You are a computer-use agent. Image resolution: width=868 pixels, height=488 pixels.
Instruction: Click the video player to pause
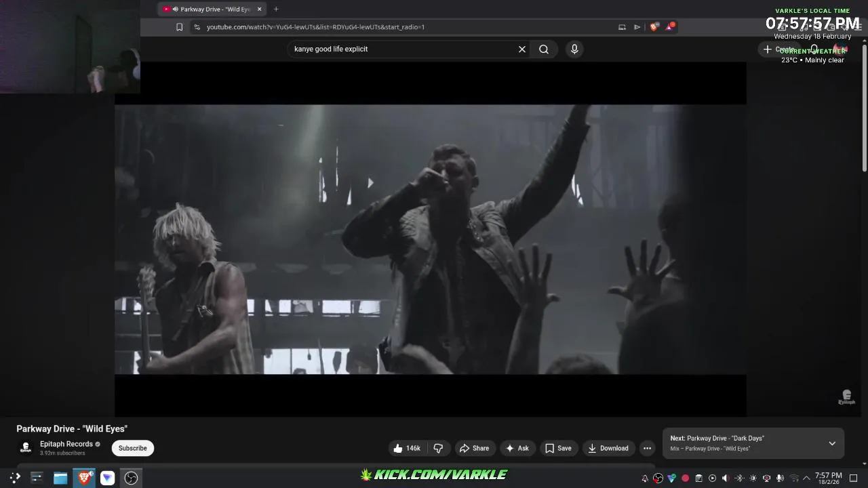[431, 239]
